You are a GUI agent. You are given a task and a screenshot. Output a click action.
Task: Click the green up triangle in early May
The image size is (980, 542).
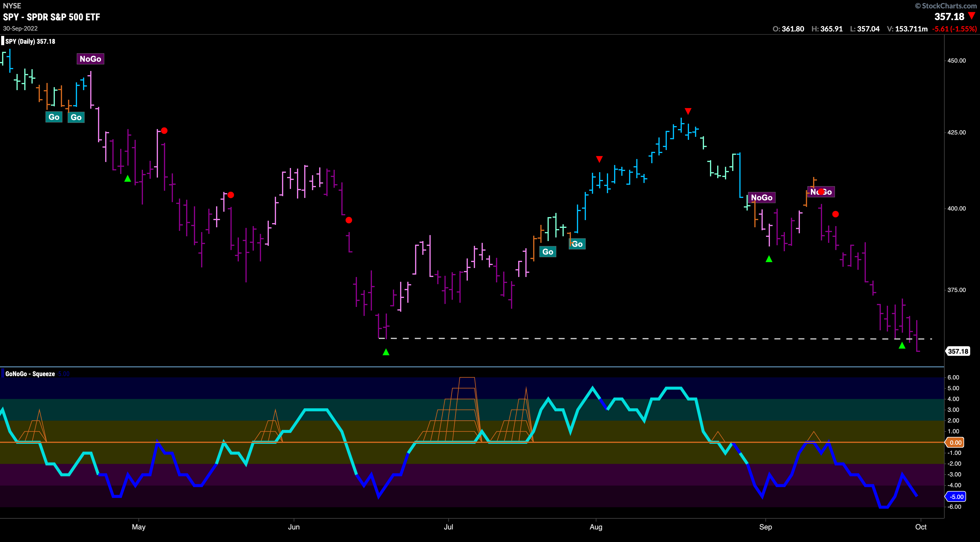point(127,178)
